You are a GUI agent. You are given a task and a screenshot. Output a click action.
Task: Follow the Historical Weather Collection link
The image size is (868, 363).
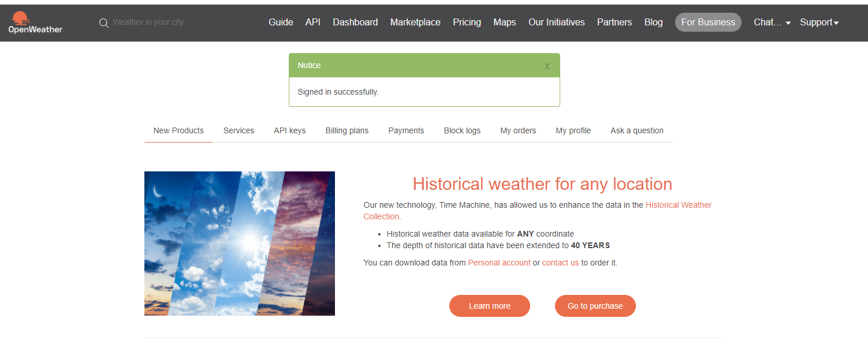(x=679, y=205)
